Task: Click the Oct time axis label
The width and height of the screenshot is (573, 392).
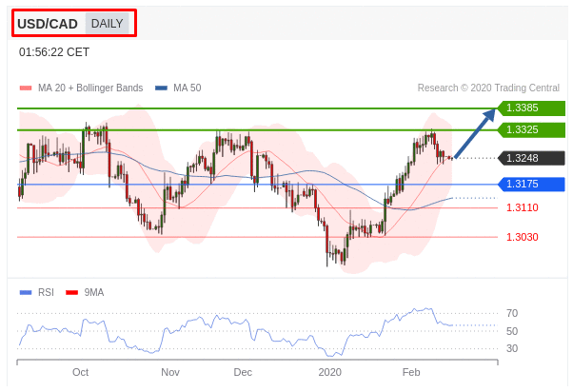Action: (80, 372)
